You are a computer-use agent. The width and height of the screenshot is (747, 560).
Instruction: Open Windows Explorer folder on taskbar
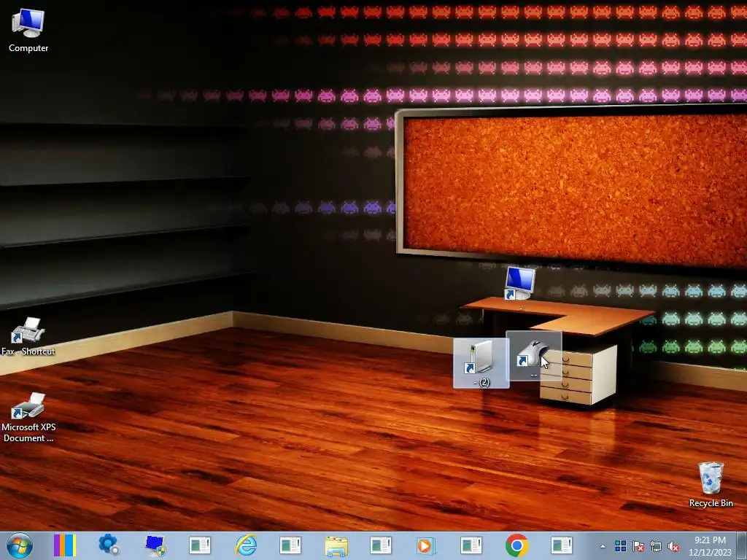[336, 545]
